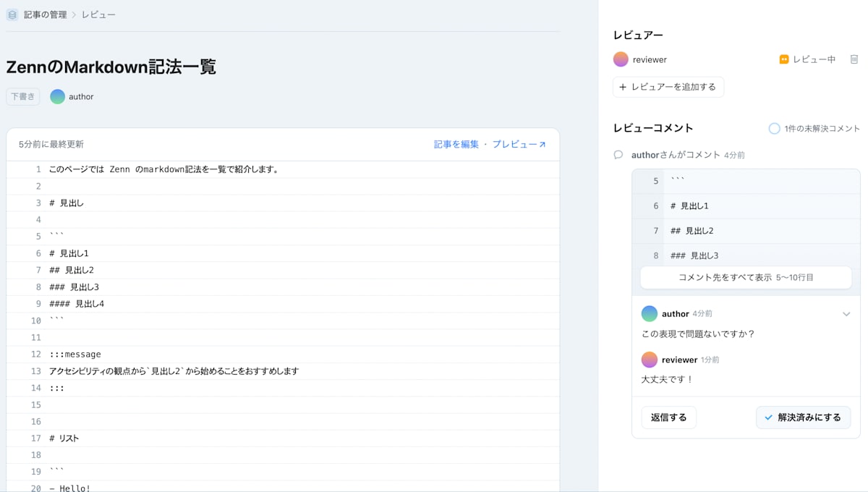Viewport: 868px width, 492px height.
Task: Mark the comment as 解決済みにする
Action: [804, 417]
